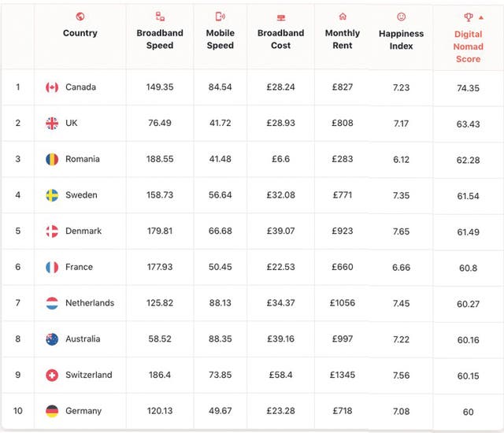This screenshot has width=504, height=433.
Task: Click the Australia flag icon
Action: [52, 339]
